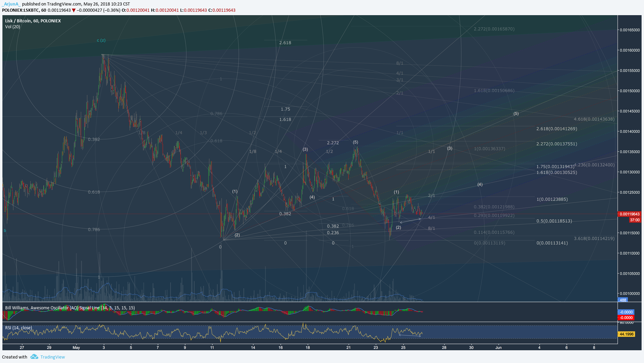Screen dimensions: 644x363
Task: Click the red AO signal tag -0.0000
Action: 626,318
